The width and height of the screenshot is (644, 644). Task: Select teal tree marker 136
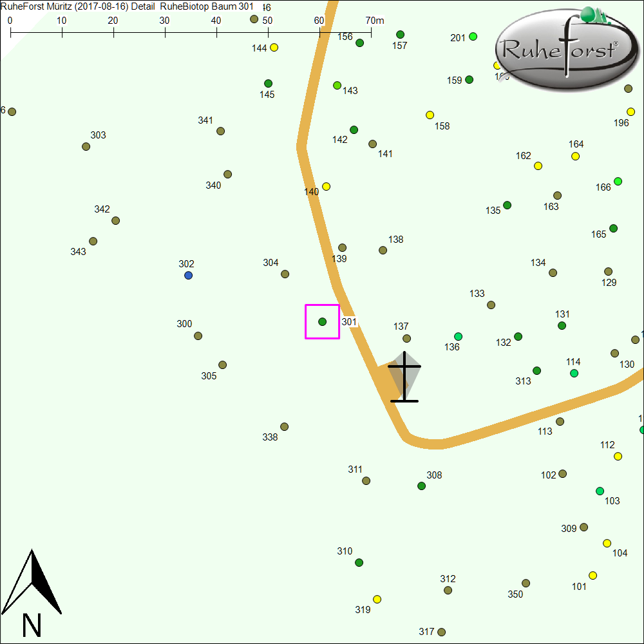(x=458, y=337)
